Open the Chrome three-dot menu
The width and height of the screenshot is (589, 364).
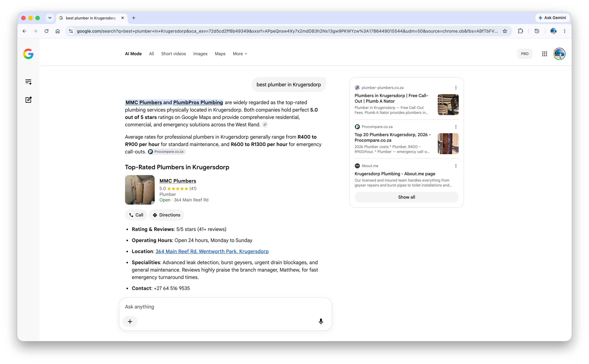point(565,31)
